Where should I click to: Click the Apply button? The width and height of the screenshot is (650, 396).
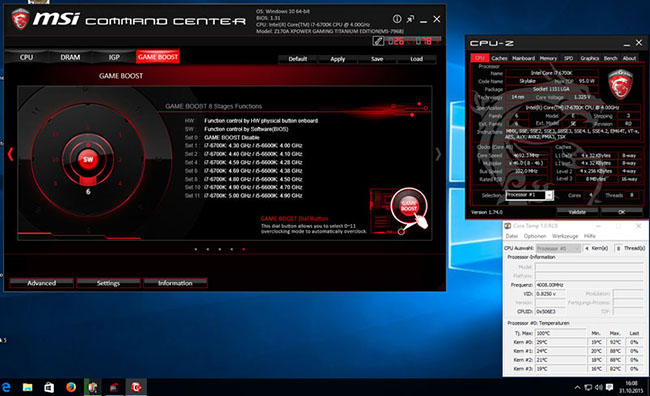pos(337,59)
